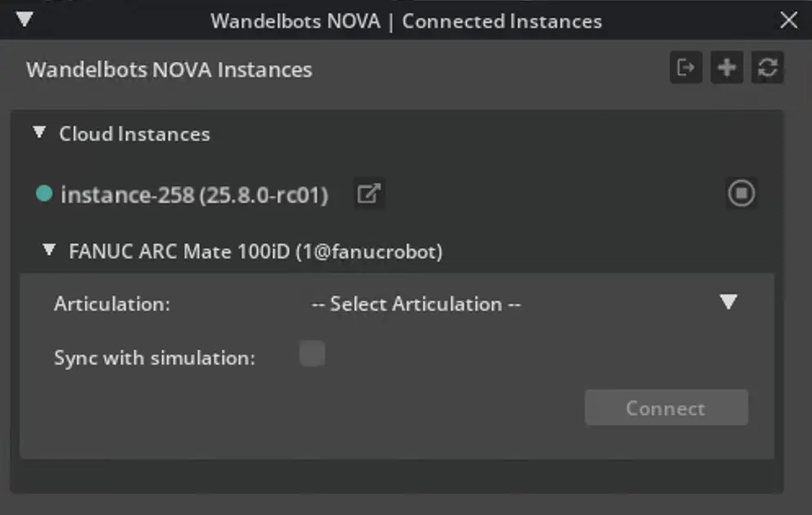The image size is (812, 515).
Task: Check the box next to Sync with simulation
Action: [311, 353]
